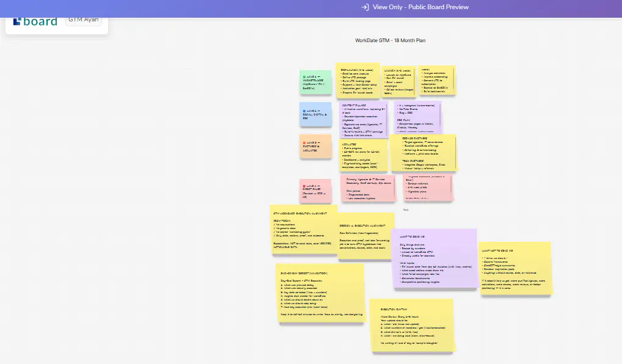Click the sign-in arrow icon in the View Only banner
This screenshot has width=622, height=364.
(x=365, y=7)
